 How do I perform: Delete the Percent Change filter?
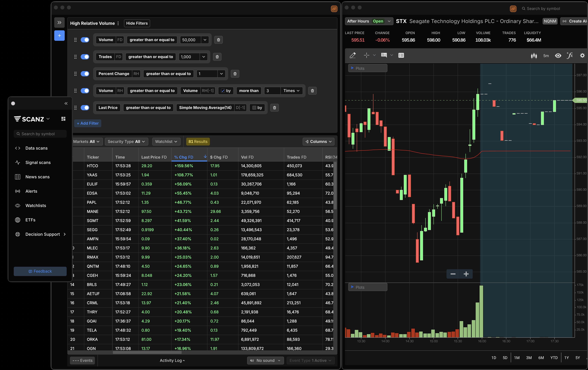coord(235,74)
